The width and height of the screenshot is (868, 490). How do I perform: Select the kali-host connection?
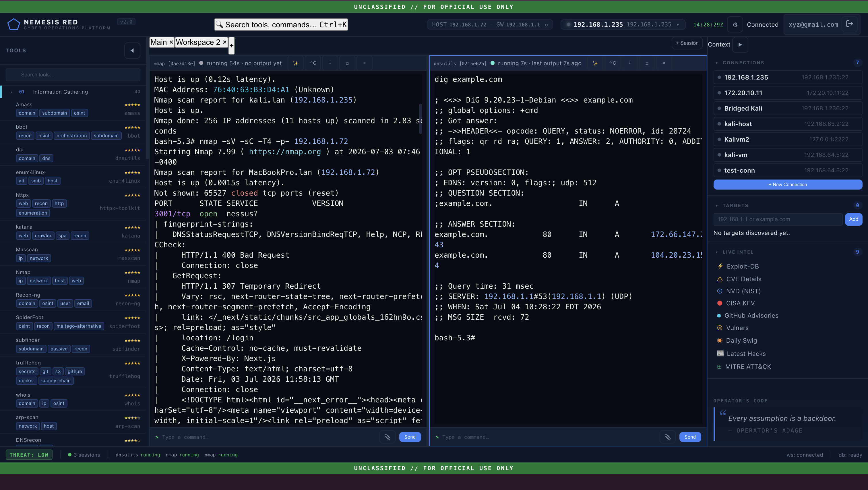pos(788,124)
